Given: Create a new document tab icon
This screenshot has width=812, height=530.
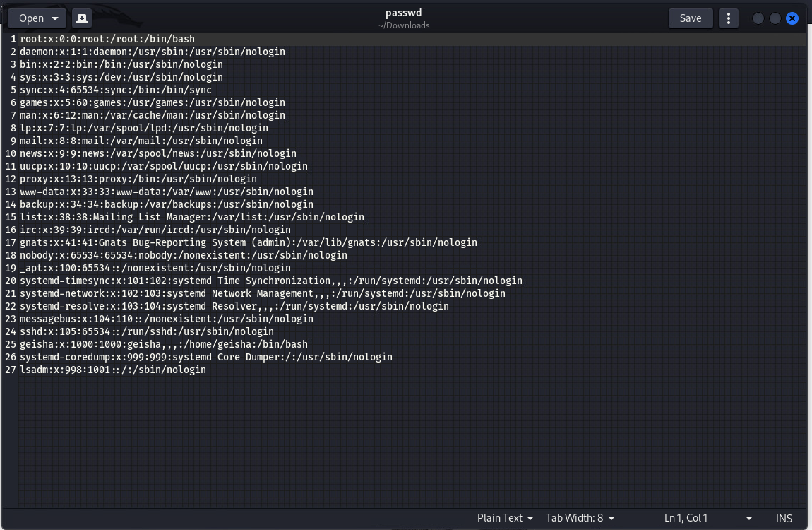Looking at the screenshot, I should [x=82, y=18].
